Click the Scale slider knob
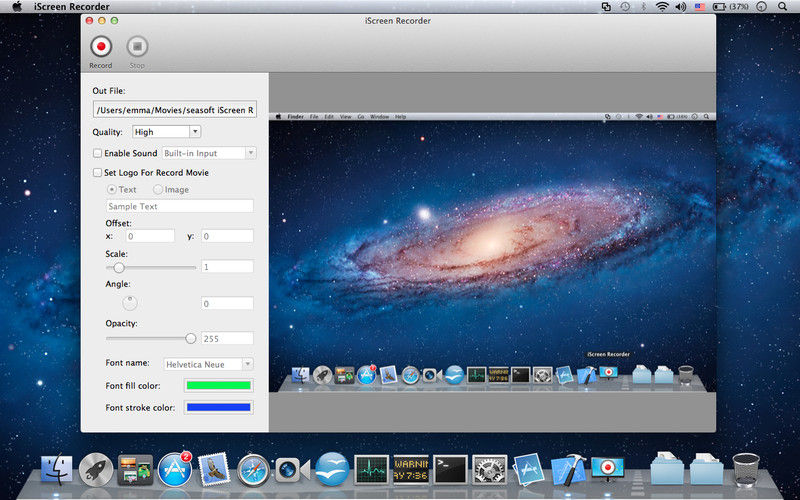Image resolution: width=800 pixels, height=500 pixels. pyautogui.click(x=119, y=267)
